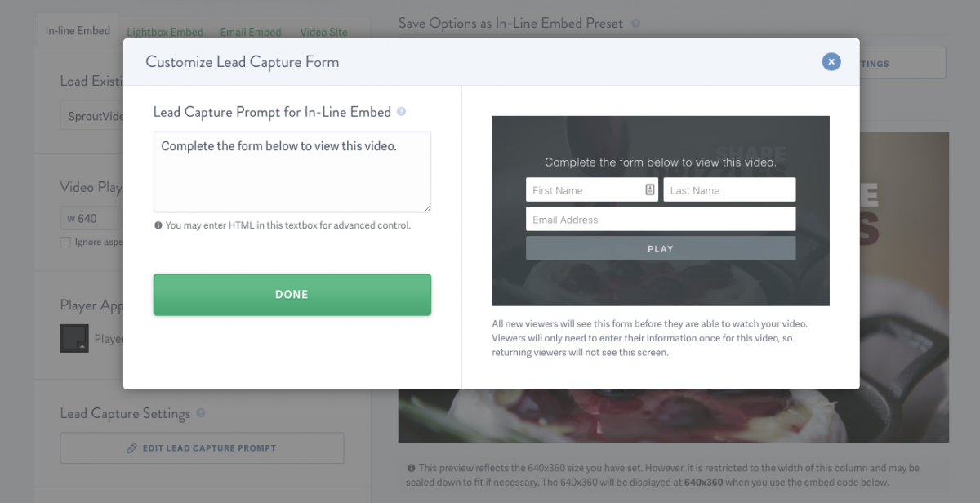Viewport: 980px width, 503px height.
Task: Click the contact autofill icon in First Name field
Action: (650, 189)
